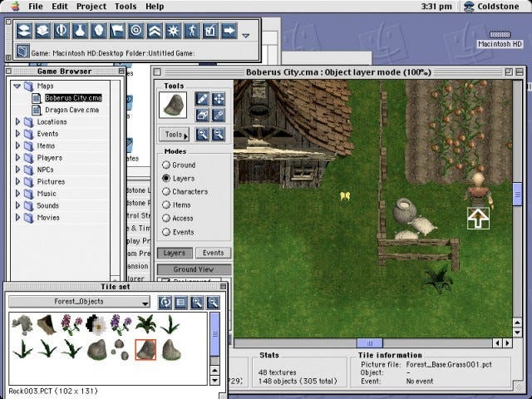This screenshot has width=532, height=399.
Task: Click the list view icon in Tile set
Action: tap(181, 303)
